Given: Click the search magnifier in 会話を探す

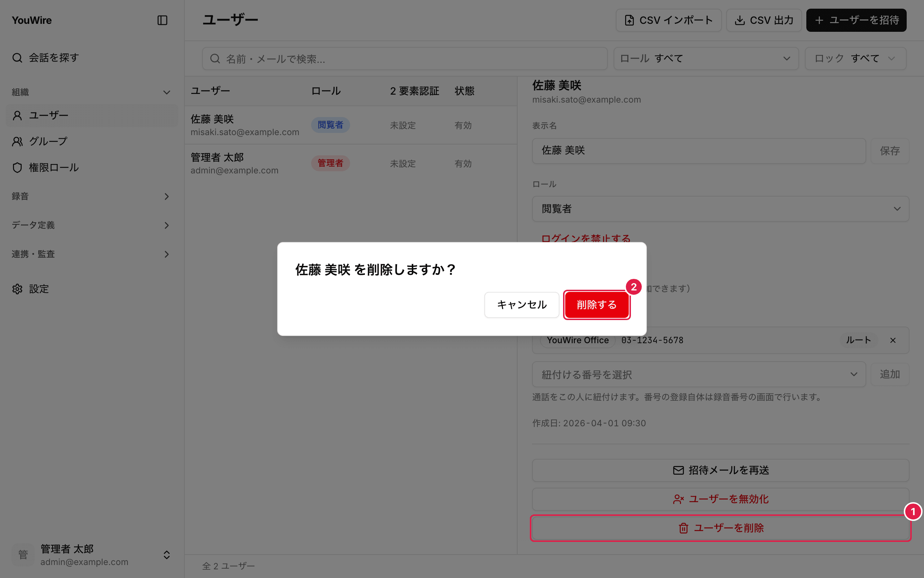Looking at the screenshot, I should point(17,58).
